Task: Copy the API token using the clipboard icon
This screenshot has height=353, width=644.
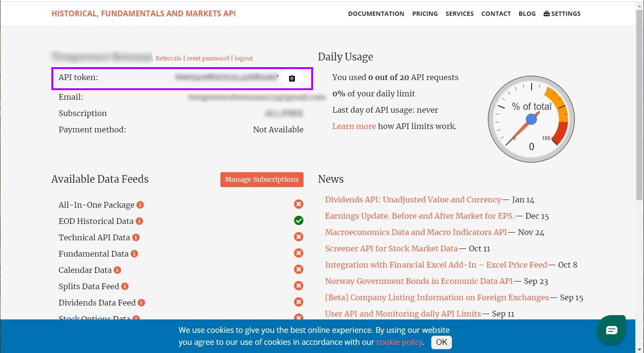Action: coord(292,78)
